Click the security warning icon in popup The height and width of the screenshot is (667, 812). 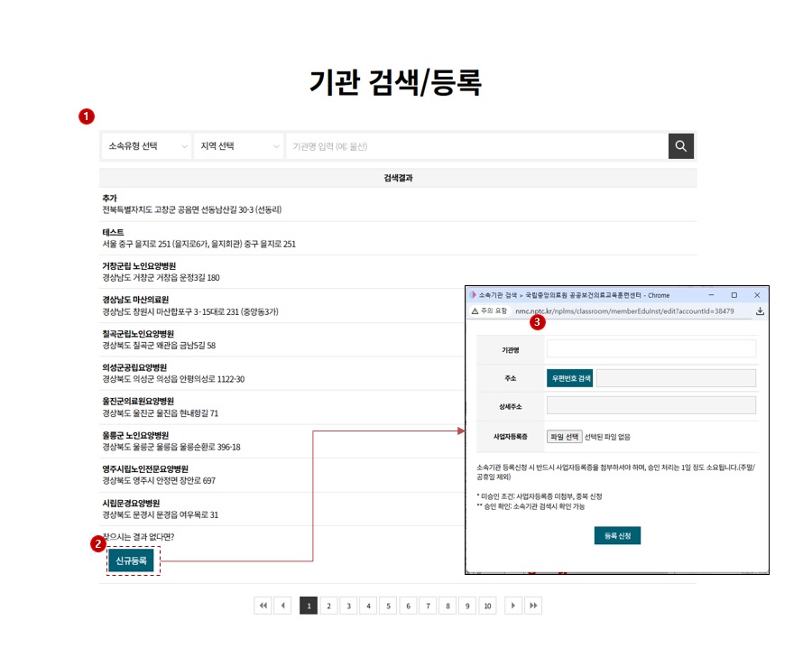473,310
